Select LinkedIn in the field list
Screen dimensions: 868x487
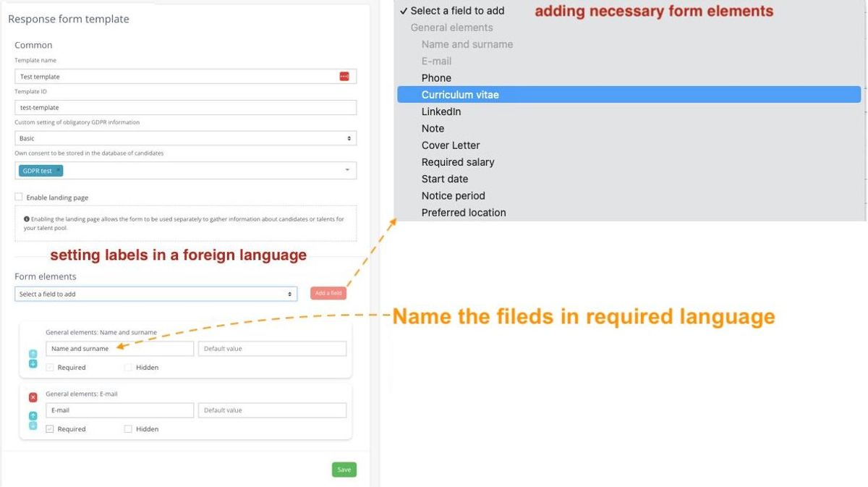click(x=441, y=111)
